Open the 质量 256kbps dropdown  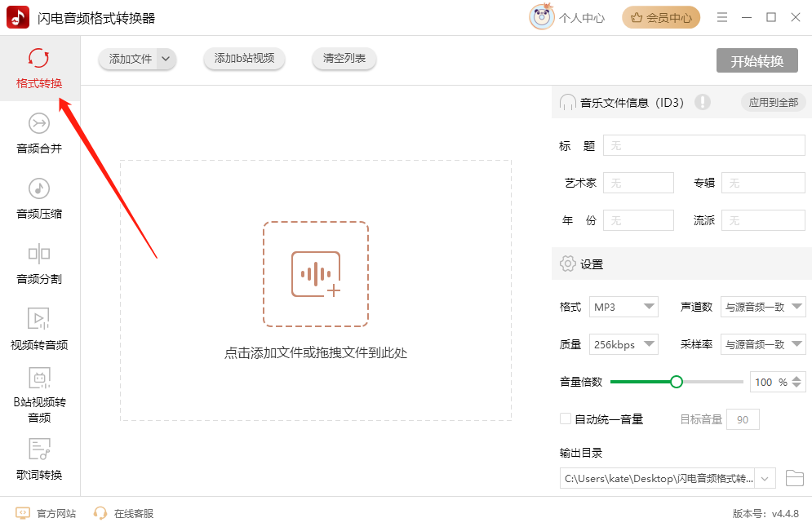pos(623,344)
